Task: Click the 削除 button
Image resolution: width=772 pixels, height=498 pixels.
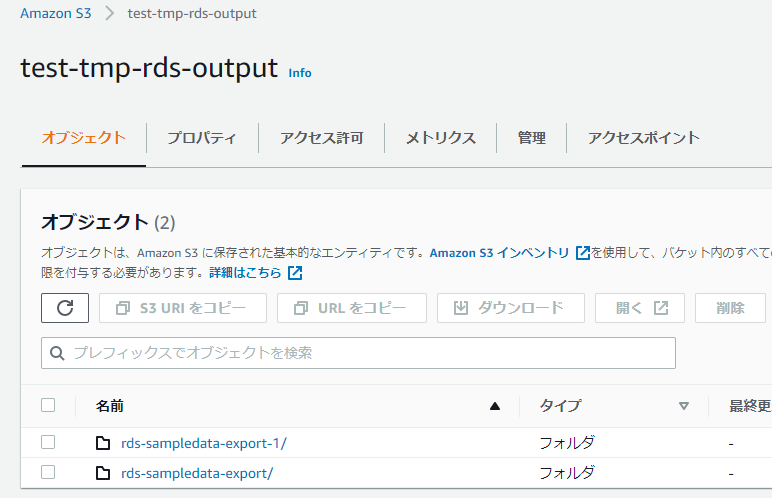Action: (x=730, y=308)
